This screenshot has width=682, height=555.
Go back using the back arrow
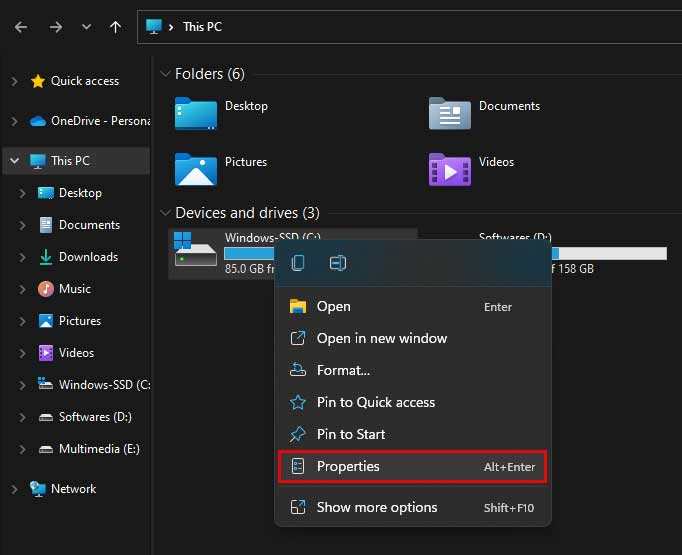click(21, 27)
